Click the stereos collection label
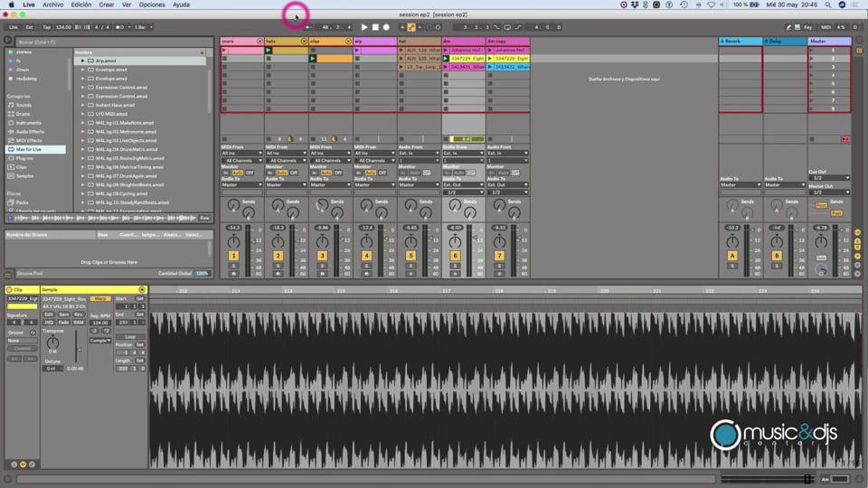Screen dimensions: 868x488 coord(24,52)
